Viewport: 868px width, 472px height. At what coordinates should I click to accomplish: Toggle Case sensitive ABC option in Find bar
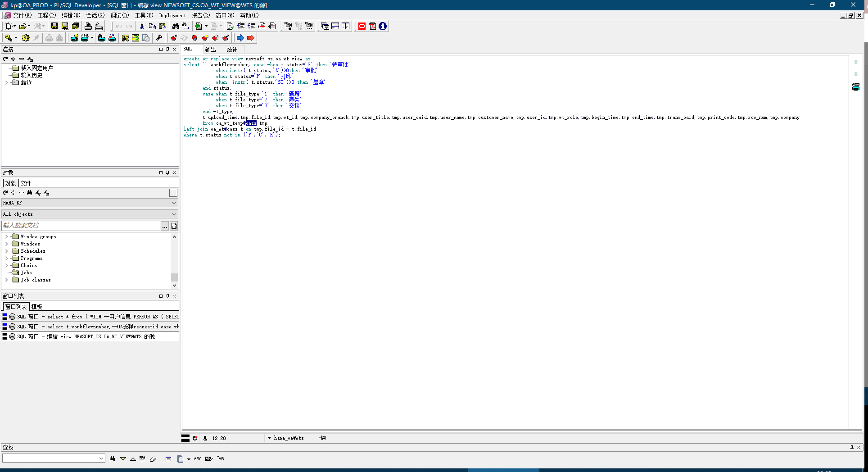click(x=198, y=458)
